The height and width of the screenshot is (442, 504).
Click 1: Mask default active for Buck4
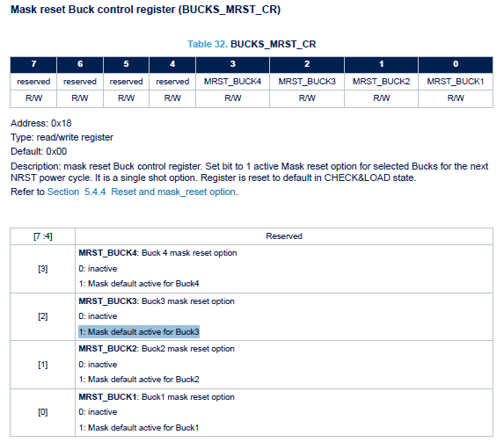click(x=139, y=284)
